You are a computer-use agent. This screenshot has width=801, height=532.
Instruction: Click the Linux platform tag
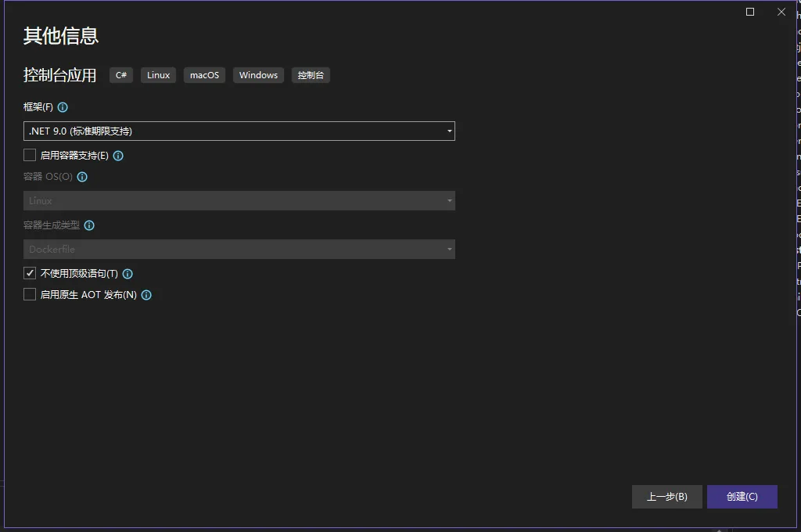158,75
